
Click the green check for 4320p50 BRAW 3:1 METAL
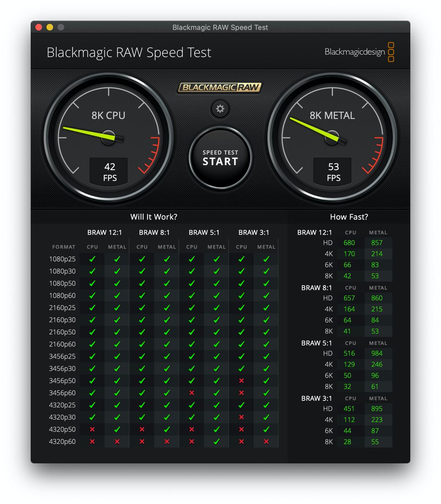pyautogui.click(x=266, y=429)
